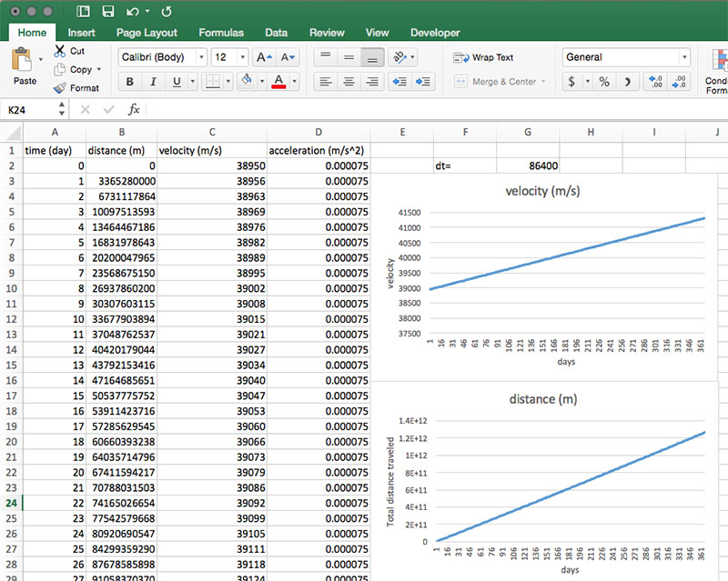This screenshot has height=581, width=728.
Task: Click the Paste clipboard icon
Action: click(24, 62)
